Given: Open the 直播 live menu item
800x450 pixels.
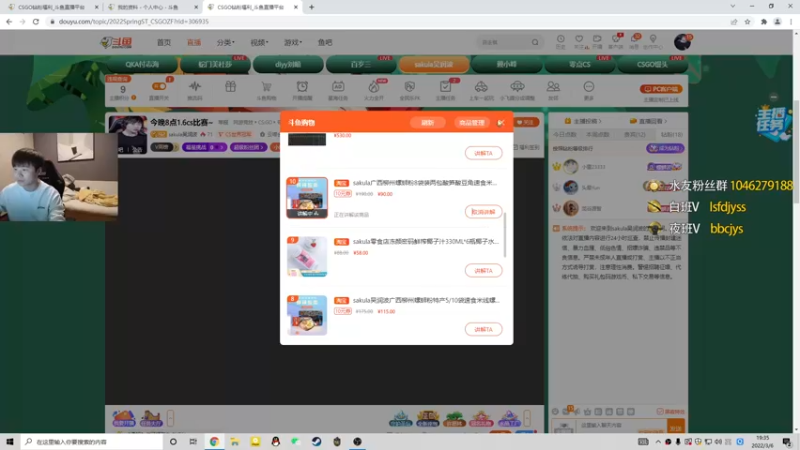Looking at the screenshot, I should (x=194, y=42).
